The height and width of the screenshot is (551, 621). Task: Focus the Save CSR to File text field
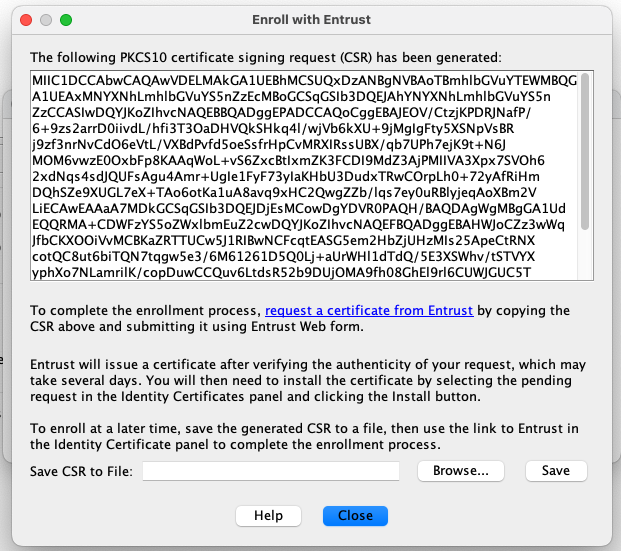click(x=271, y=471)
